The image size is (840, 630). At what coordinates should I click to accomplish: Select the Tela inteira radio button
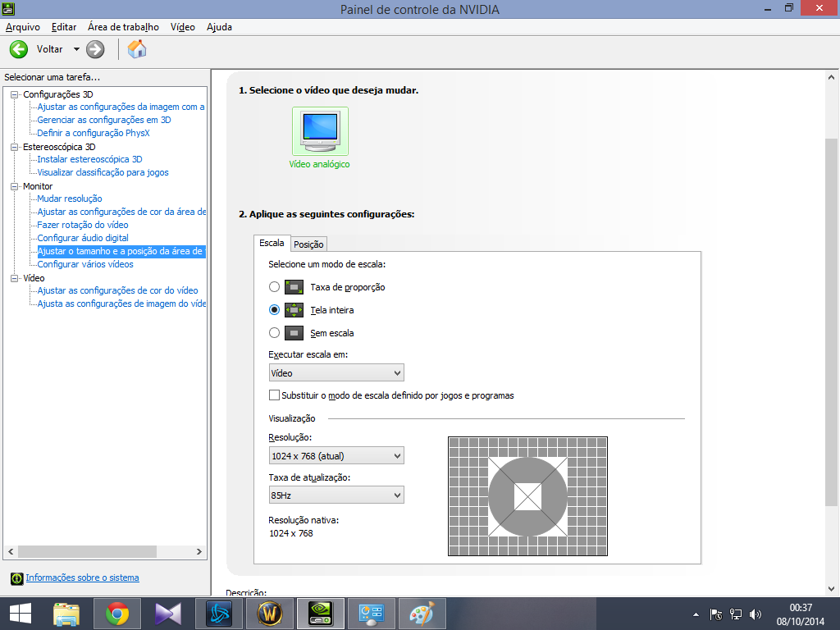click(274, 310)
